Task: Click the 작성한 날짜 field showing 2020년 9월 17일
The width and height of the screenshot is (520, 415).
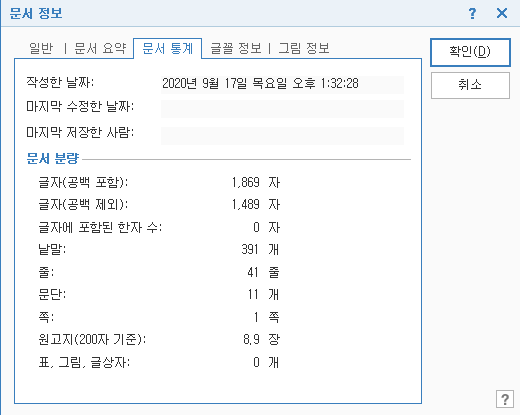Action: tap(282, 84)
